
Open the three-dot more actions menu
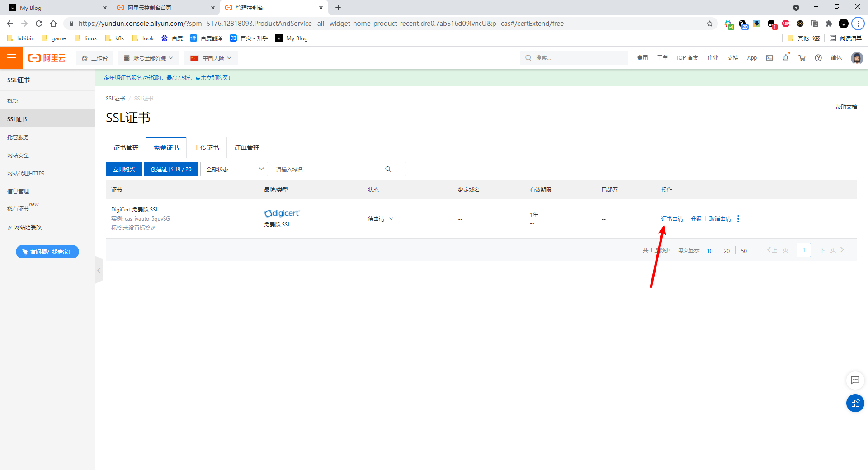click(x=738, y=219)
